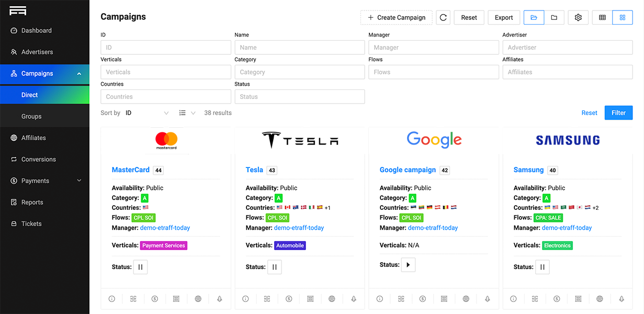Open Affiliates in the sidebar
The image size is (644, 314).
coord(33,138)
